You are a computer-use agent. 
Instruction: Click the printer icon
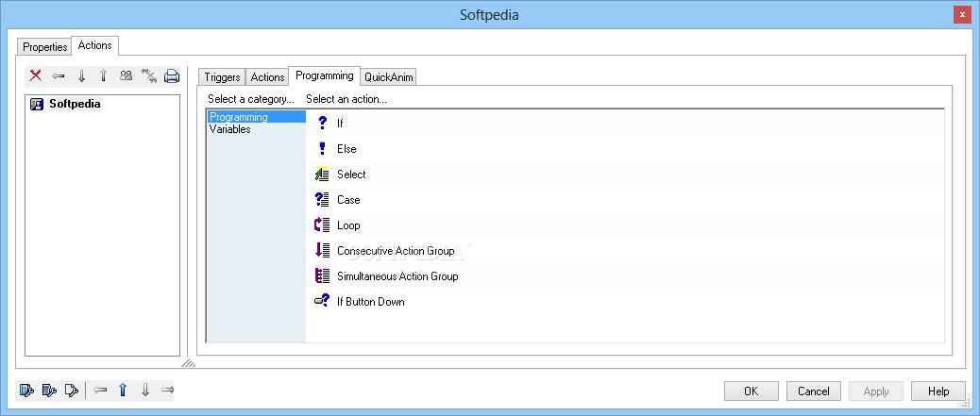[x=171, y=76]
